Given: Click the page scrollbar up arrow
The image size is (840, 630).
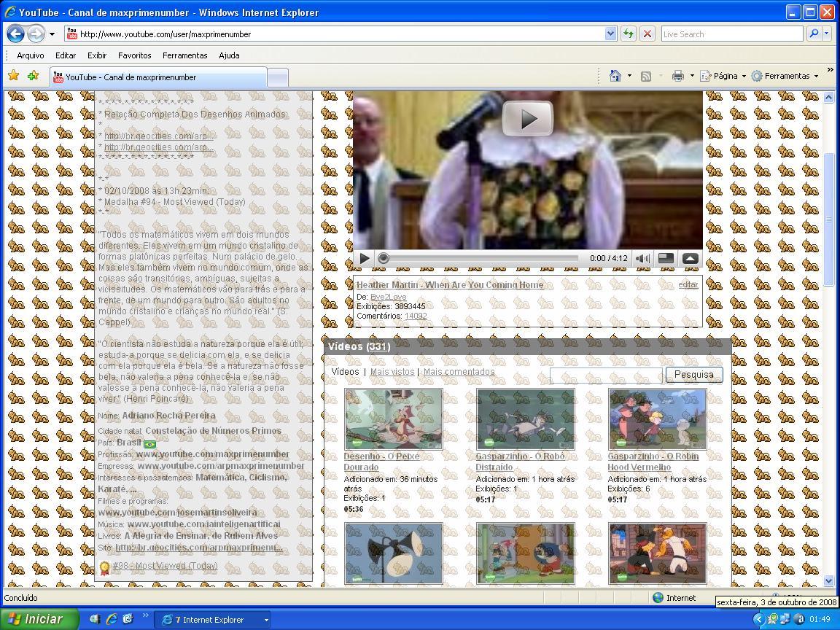Looking at the screenshot, I should (829, 98).
